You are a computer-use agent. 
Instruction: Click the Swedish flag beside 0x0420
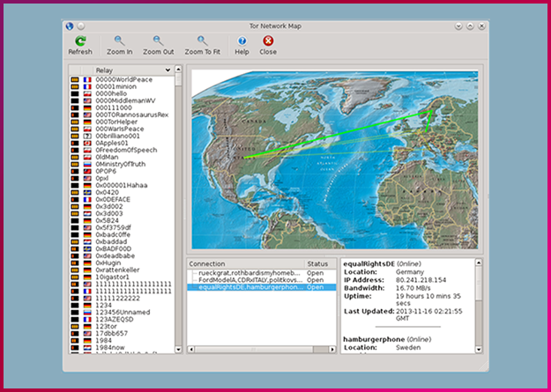pyautogui.click(x=87, y=193)
